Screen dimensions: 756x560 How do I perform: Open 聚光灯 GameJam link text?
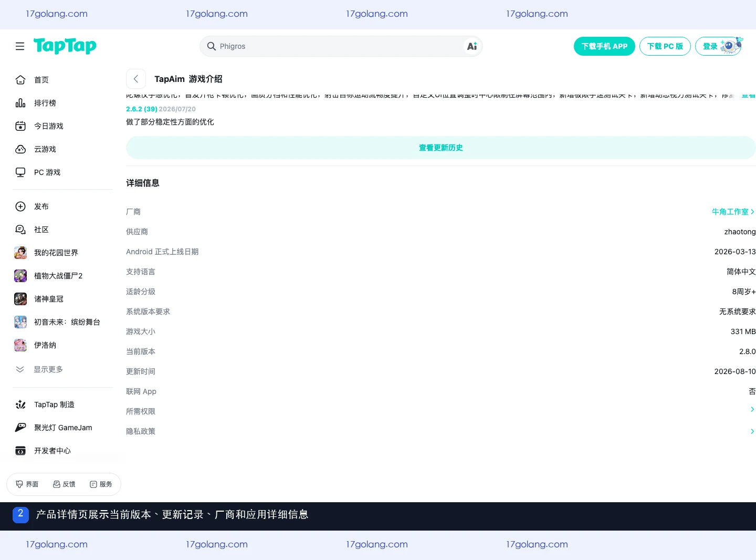pos(63,428)
